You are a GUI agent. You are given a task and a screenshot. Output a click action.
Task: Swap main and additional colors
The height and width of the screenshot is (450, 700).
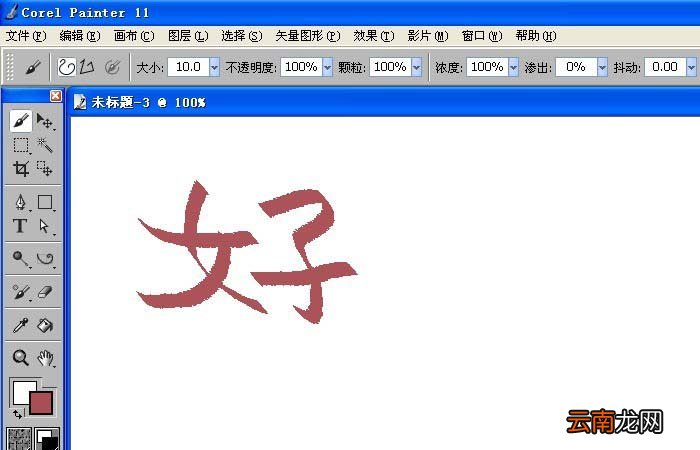point(17,414)
